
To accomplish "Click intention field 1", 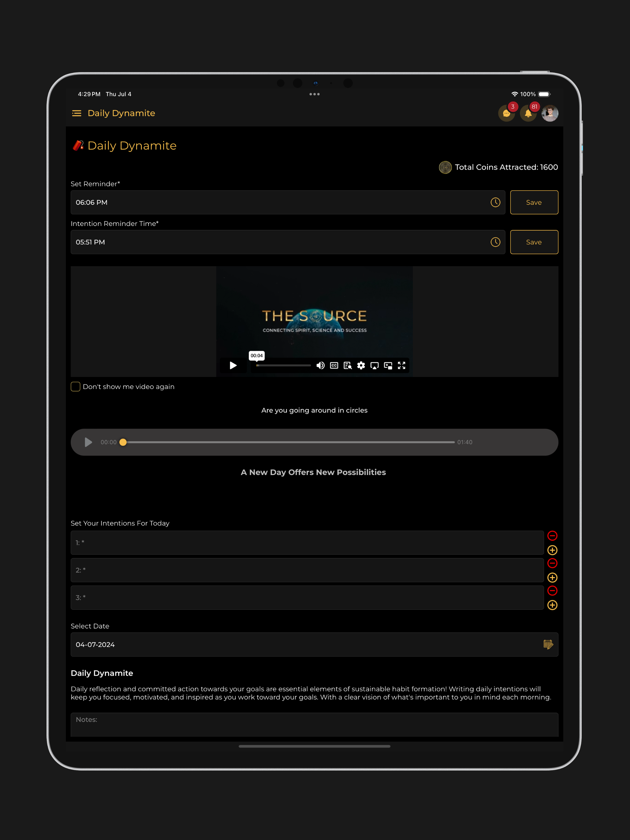I will coord(307,543).
